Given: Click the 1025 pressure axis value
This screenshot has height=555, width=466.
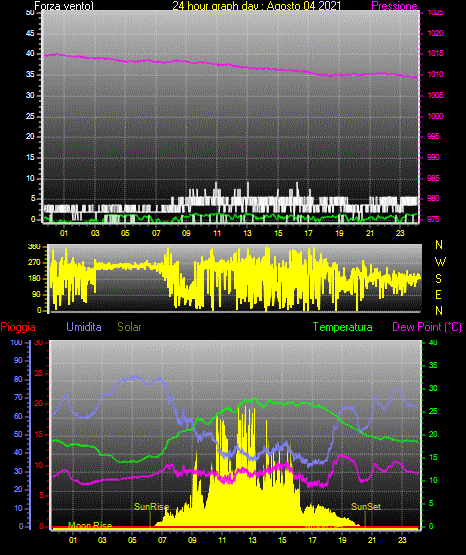Looking at the screenshot, I should [436, 13].
